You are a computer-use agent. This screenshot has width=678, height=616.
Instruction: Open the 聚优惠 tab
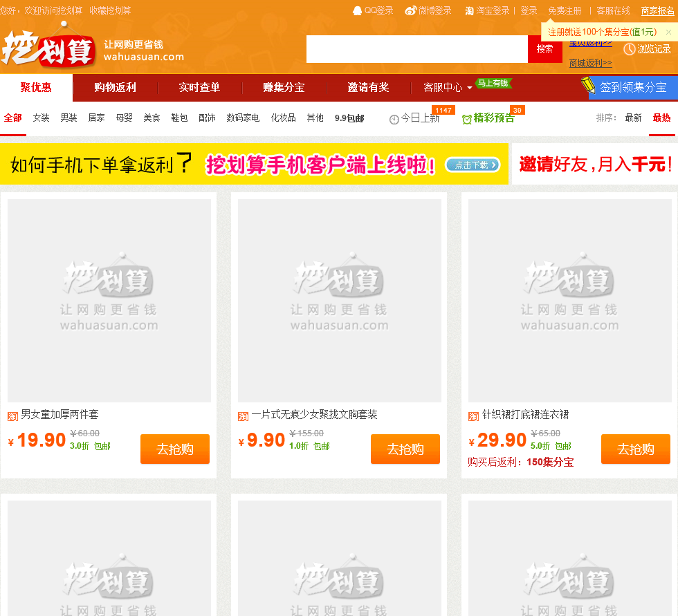pyautogui.click(x=36, y=87)
